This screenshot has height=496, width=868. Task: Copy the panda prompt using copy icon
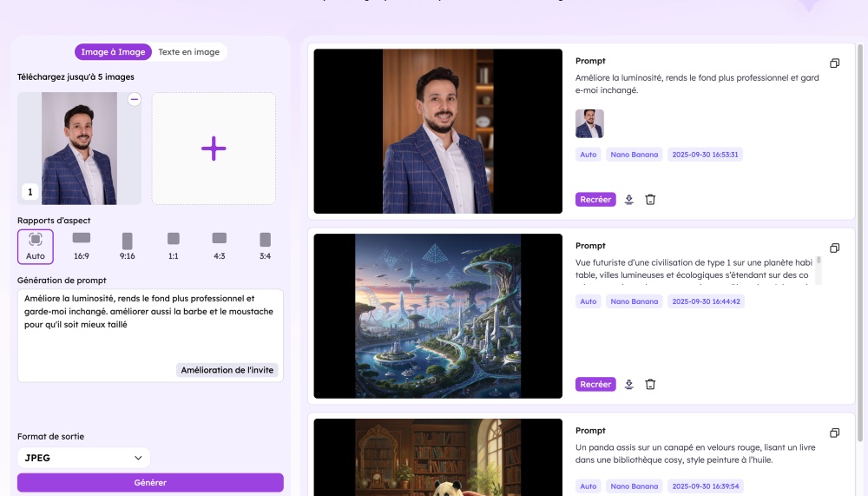point(834,433)
